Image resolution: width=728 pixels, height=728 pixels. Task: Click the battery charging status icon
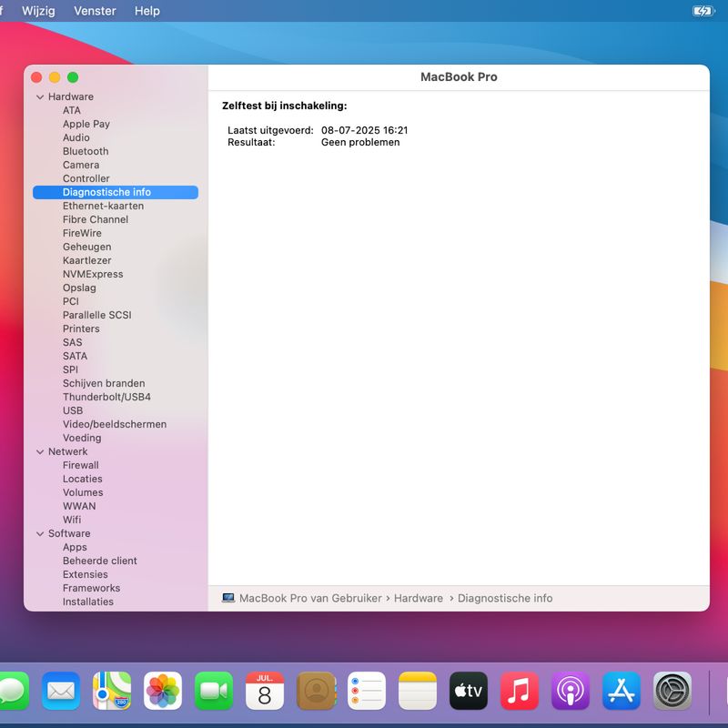click(703, 11)
